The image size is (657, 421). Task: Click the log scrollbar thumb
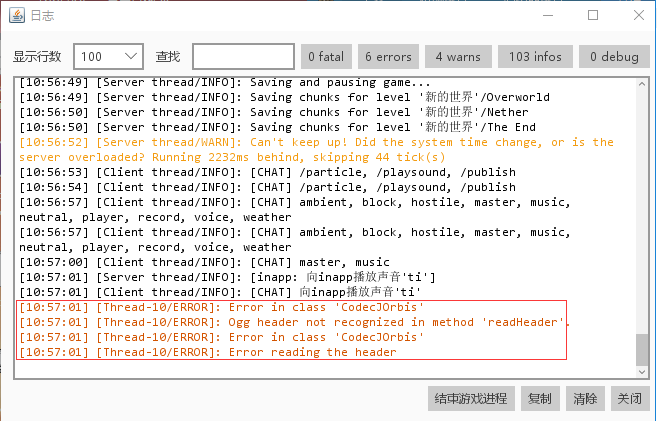click(x=642, y=350)
